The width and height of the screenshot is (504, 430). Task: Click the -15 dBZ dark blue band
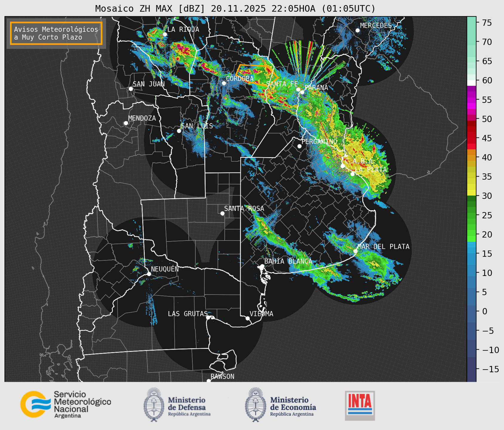point(471,369)
